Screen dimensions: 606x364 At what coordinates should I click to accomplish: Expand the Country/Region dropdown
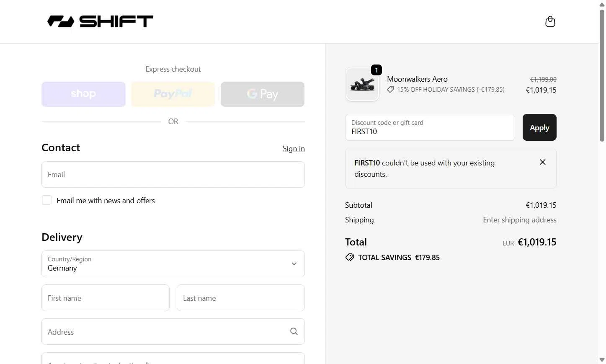pos(173,264)
